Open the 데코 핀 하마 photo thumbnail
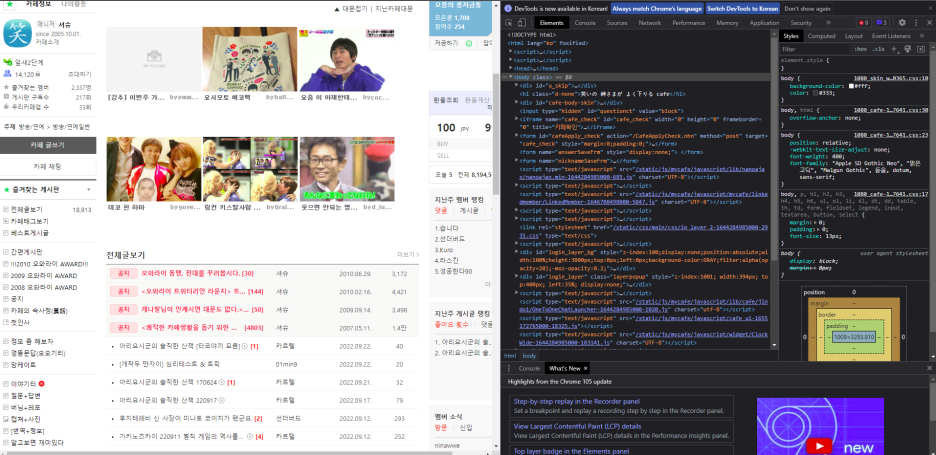 pos(154,169)
